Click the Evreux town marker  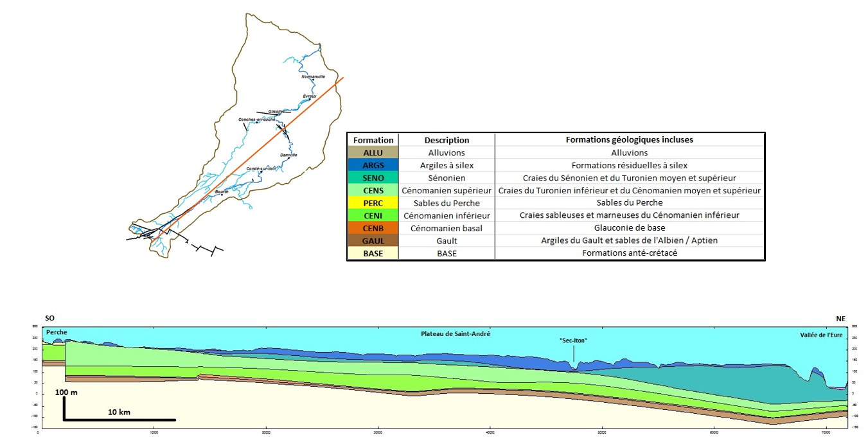(x=308, y=100)
